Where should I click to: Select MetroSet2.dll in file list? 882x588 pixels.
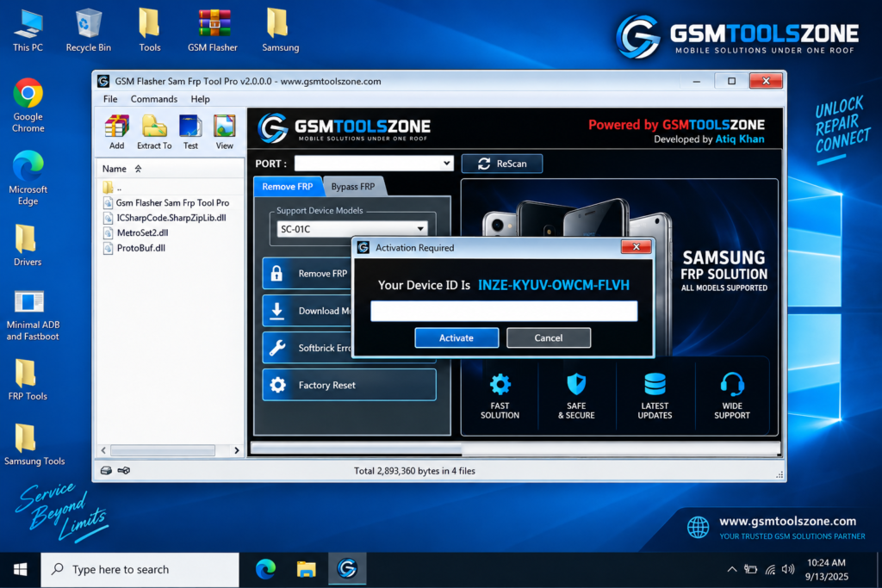(135, 232)
